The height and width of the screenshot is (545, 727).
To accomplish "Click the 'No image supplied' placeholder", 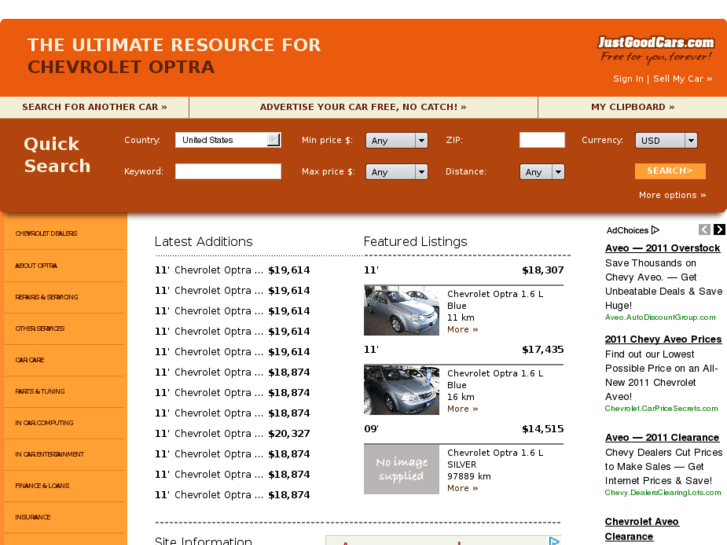I will click(x=402, y=469).
